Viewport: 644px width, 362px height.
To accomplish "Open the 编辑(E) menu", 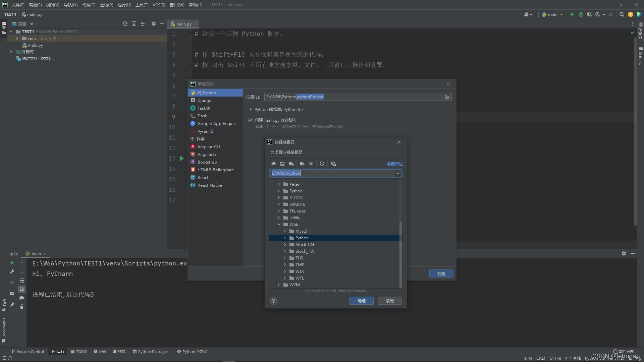I will coord(35,5).
